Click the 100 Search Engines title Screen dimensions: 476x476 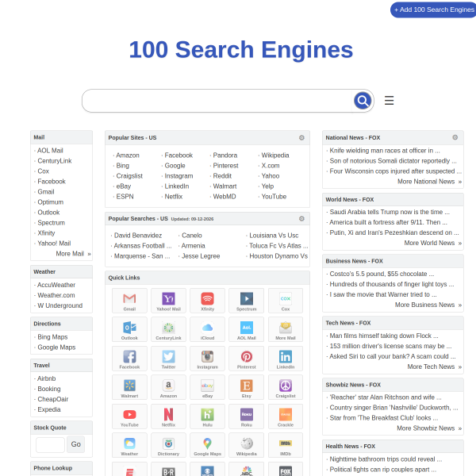pyautogui.click(x=241, y=49)
